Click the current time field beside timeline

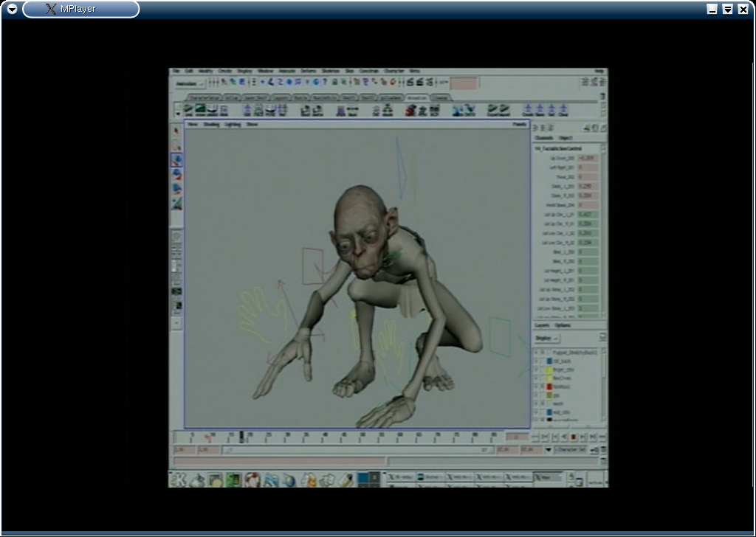pos(517,437)
